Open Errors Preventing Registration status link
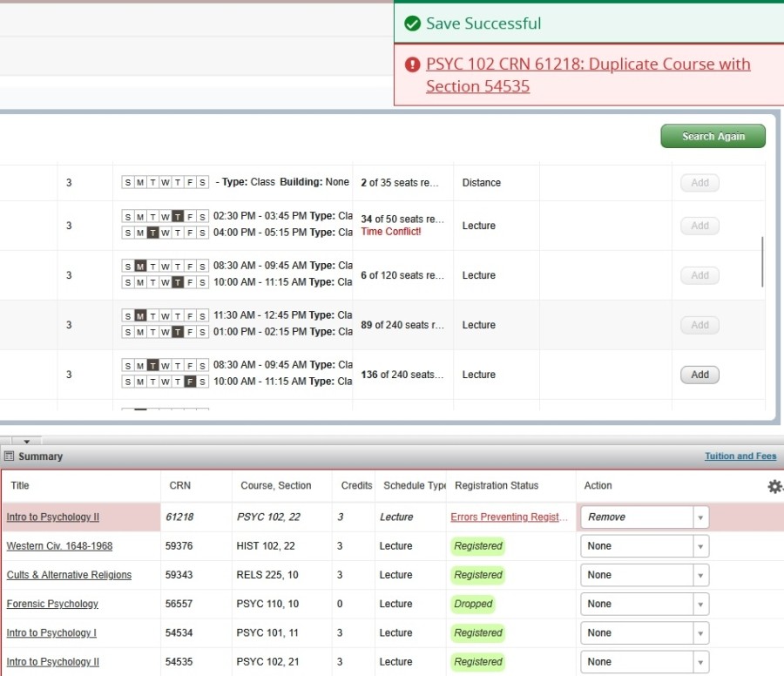 [510, 517]
